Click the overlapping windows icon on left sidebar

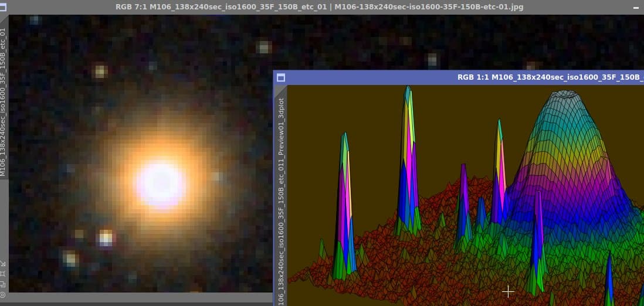[3, 284]
